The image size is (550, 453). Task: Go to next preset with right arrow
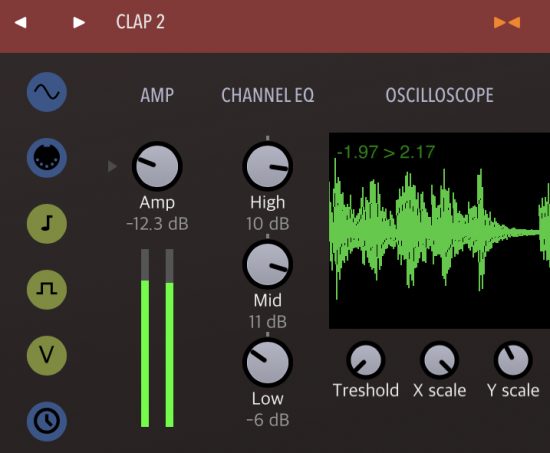(x=79, y=23)
